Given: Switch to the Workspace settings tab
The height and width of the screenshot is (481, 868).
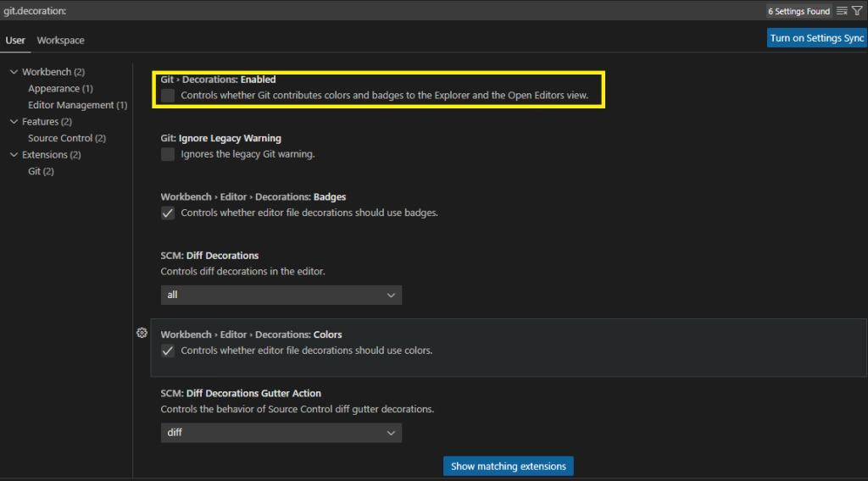Looking at the screenshot, I should (x=61, y=41).
